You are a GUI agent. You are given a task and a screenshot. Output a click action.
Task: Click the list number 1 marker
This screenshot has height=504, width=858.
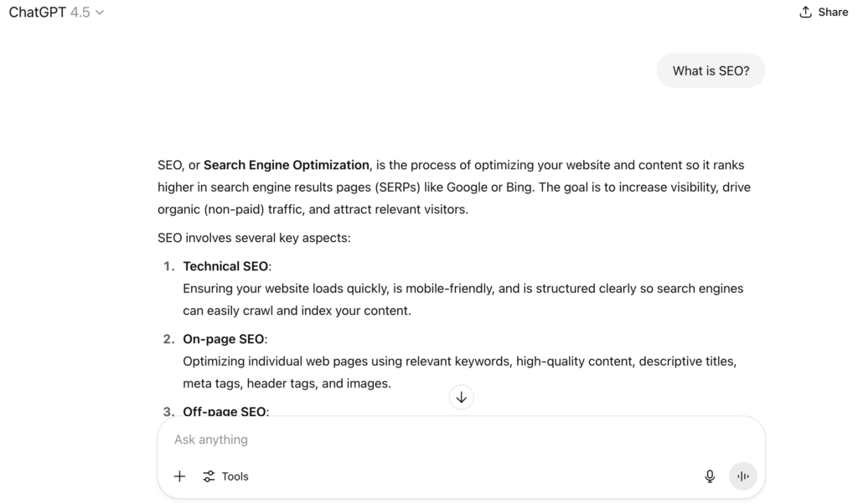[x=168, y=266]
